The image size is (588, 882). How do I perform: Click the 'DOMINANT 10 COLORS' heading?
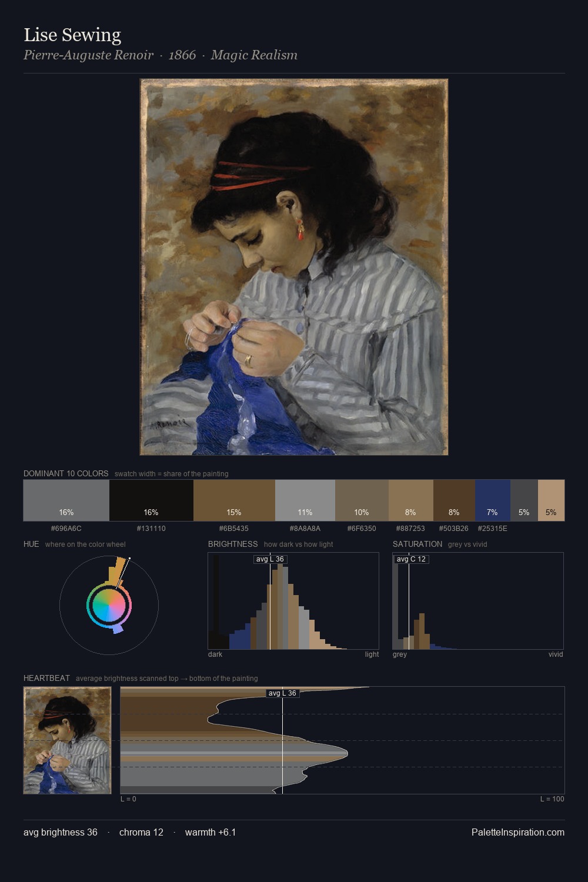(x=66, y=473)
